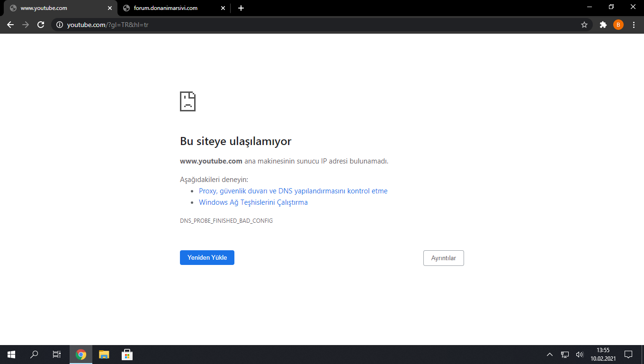Click Chrome icon in the taskbar
Screen dimensions: 644x364
81,355
